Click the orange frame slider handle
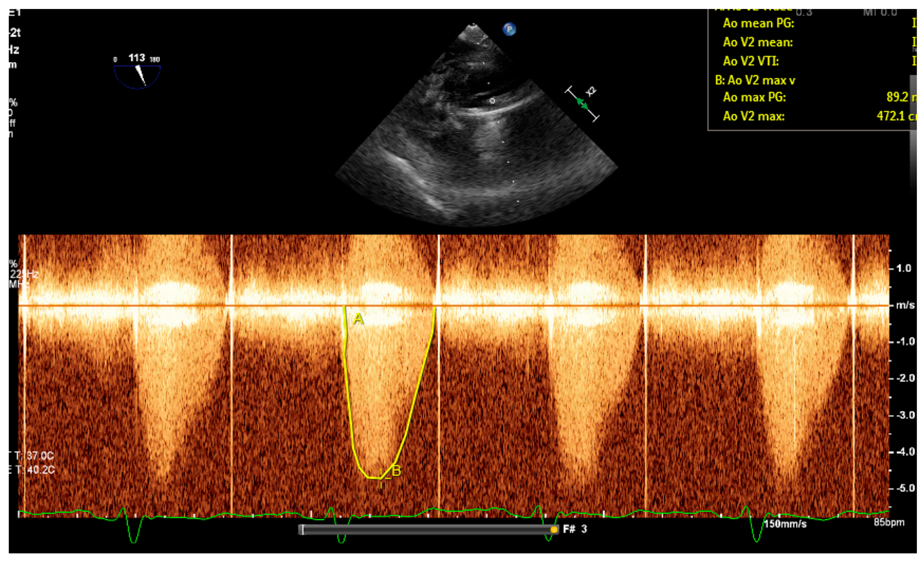This screenshot has height=563, width=924. (553, 530)
